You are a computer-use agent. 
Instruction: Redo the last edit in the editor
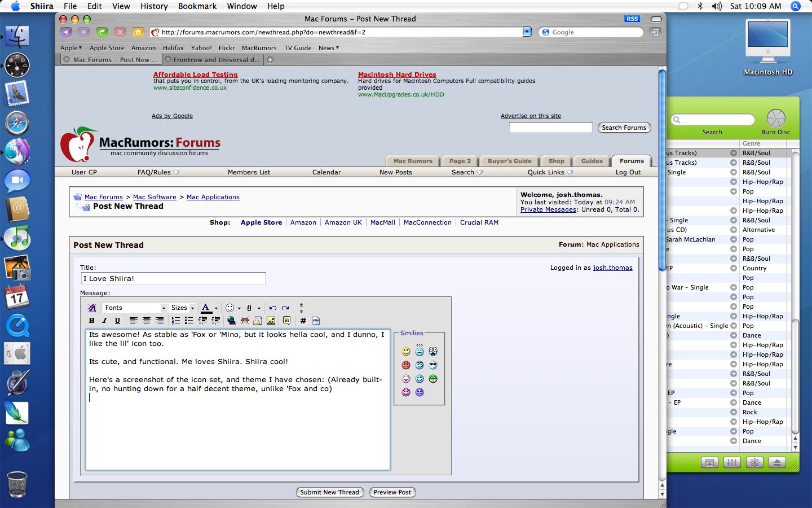285,308
